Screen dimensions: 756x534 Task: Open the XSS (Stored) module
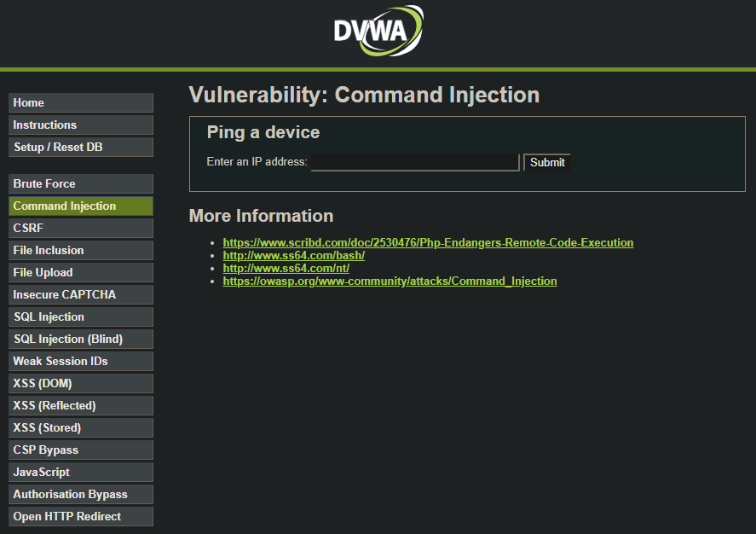click(81, 428)
